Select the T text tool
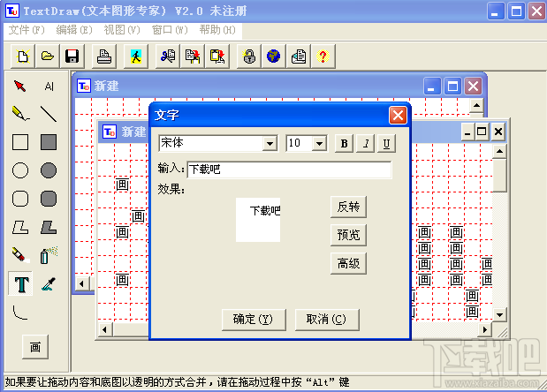 [20, 283]
